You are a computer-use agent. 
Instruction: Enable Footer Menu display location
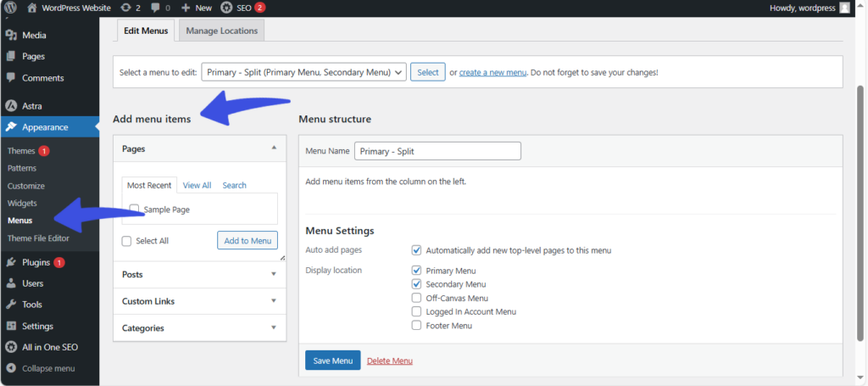click(417, 326)
